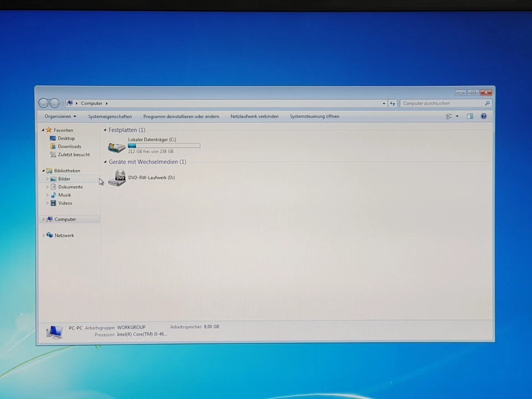Expand the Bilder library in sidebar
Screen dimensions: 532x399
[x=48, y=179]
